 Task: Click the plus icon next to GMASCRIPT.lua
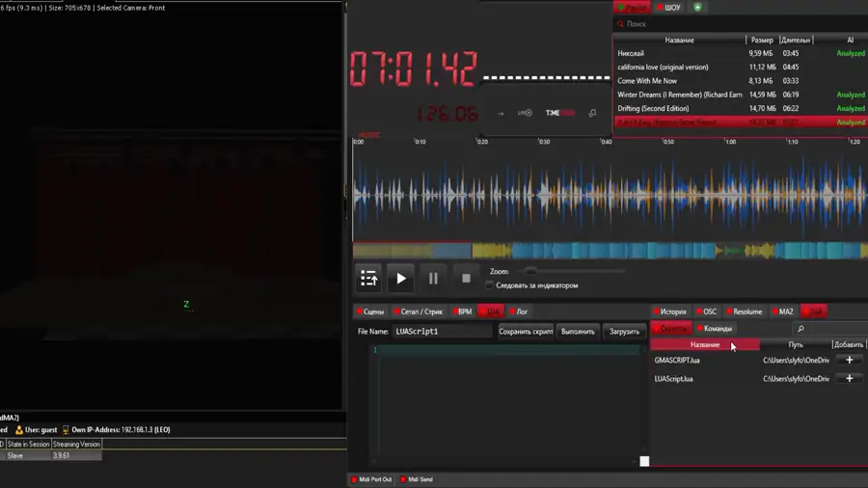click(849, 361)
